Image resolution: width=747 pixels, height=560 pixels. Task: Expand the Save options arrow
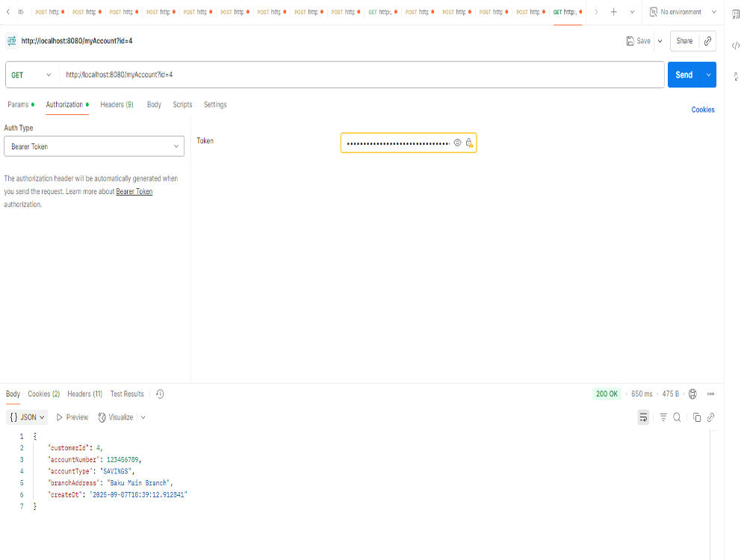(x=660, y=41)
